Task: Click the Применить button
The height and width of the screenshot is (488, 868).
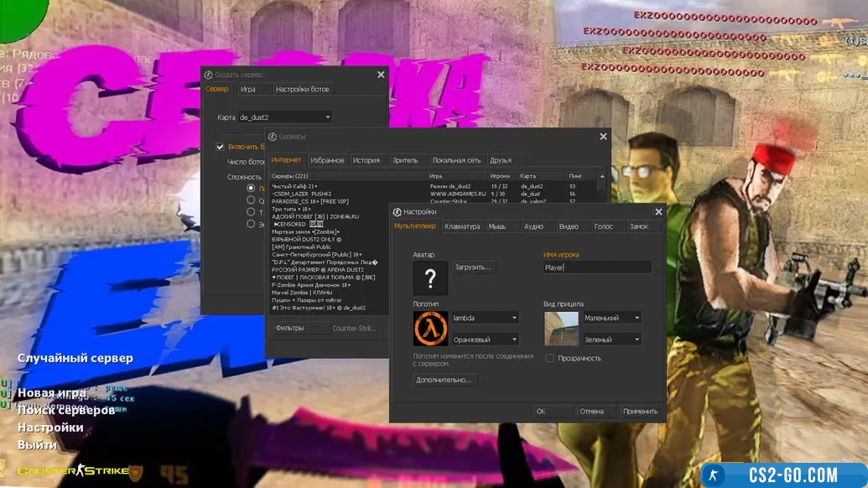Action: tap(640, 412)
